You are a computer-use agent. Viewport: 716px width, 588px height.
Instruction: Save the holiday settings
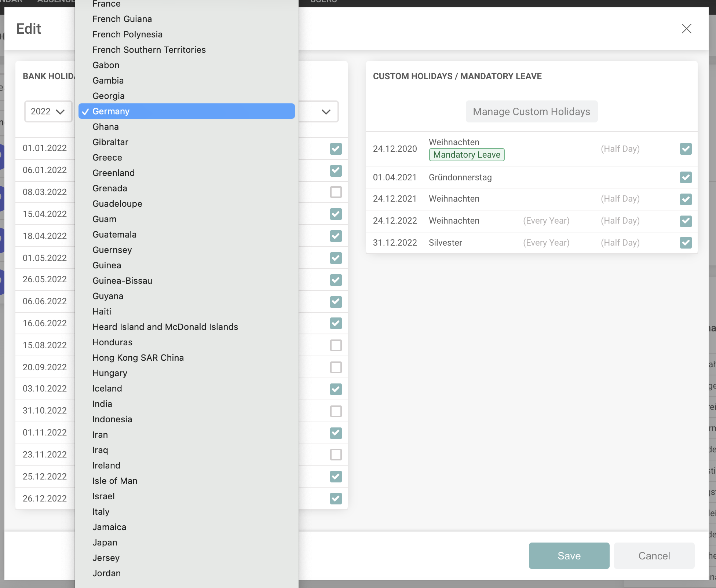click(569, 556)
